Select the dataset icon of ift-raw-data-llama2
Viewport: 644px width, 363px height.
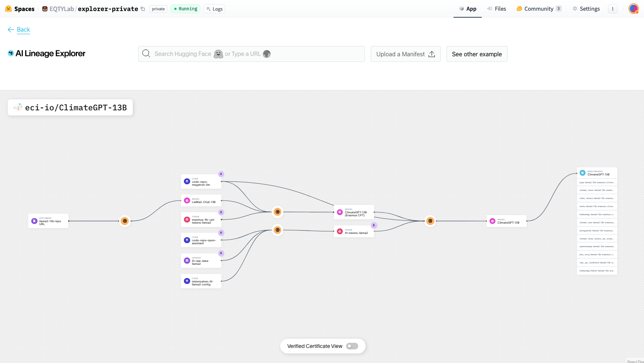tap(187, 261)
